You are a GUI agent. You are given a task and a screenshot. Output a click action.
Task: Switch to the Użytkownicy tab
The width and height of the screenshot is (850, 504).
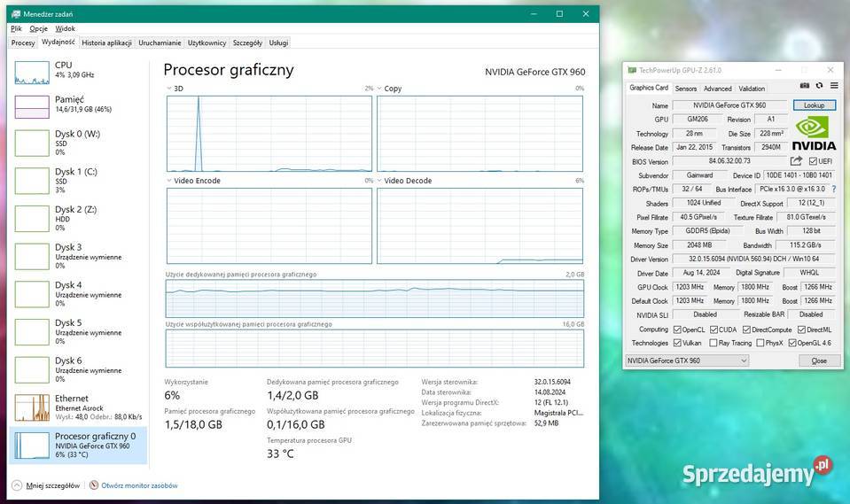pos(207,43)
